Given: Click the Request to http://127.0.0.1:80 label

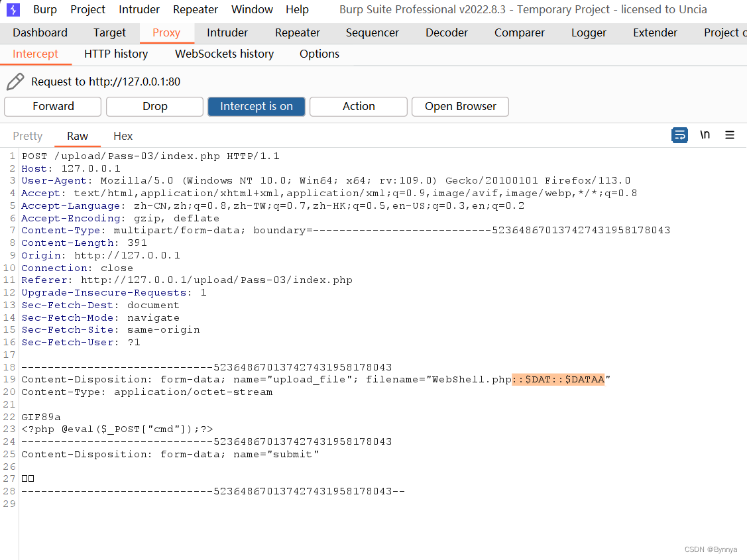Looking at the screenshot, I should tap(106, 82).
